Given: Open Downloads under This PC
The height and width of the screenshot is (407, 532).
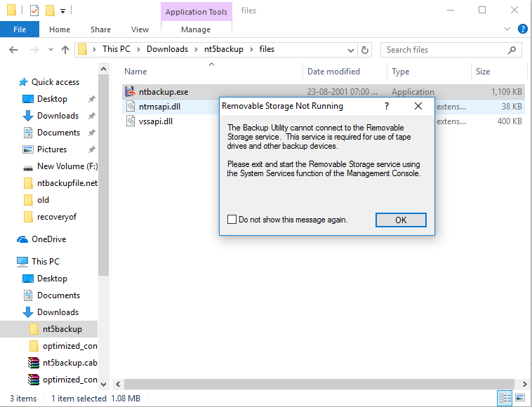Looking at the screenshot, I should point(58,312).
